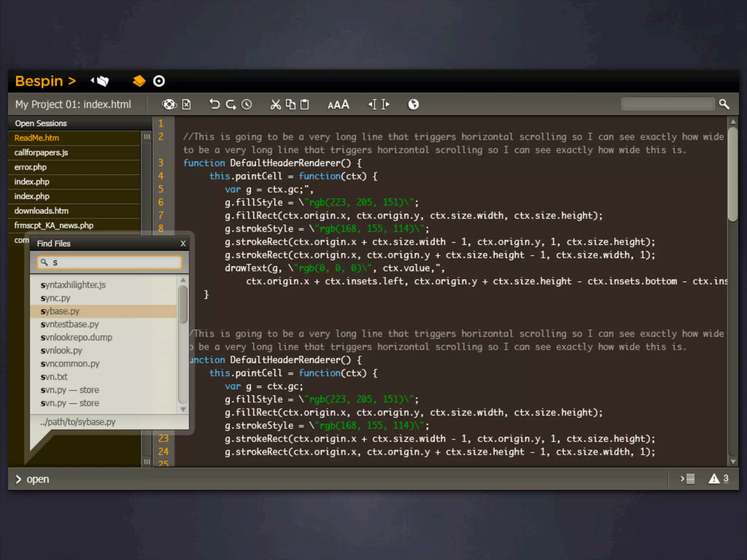Click the globe preview icon
Image resolution: width=747 pixels, height=560 pixels.
[x=413, y=105]
